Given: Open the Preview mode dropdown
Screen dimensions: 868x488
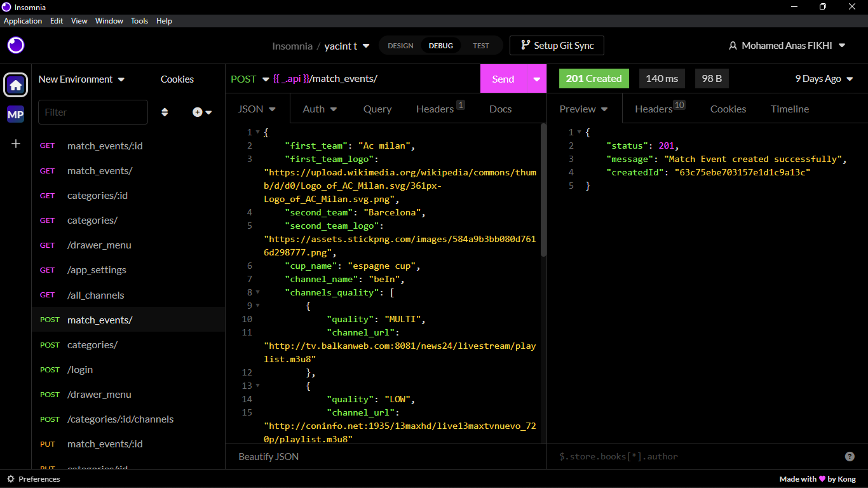Looking at the screenshot, I should [583, 109].
